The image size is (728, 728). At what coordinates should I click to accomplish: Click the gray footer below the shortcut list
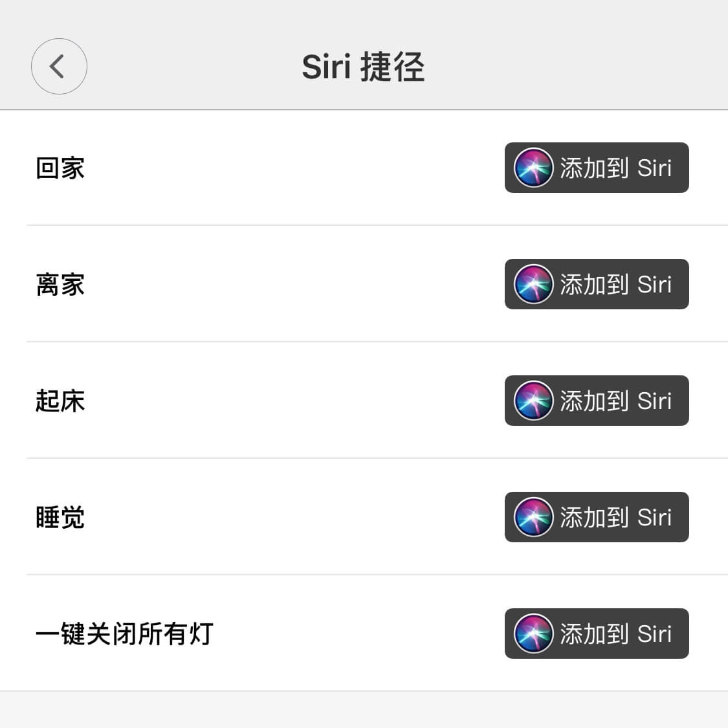pyautogui.click(x=364, y=711)
